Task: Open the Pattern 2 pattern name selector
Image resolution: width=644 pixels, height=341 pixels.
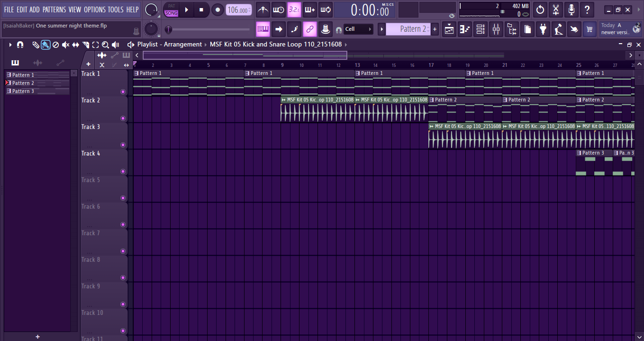Action: [x=408, y=29]
